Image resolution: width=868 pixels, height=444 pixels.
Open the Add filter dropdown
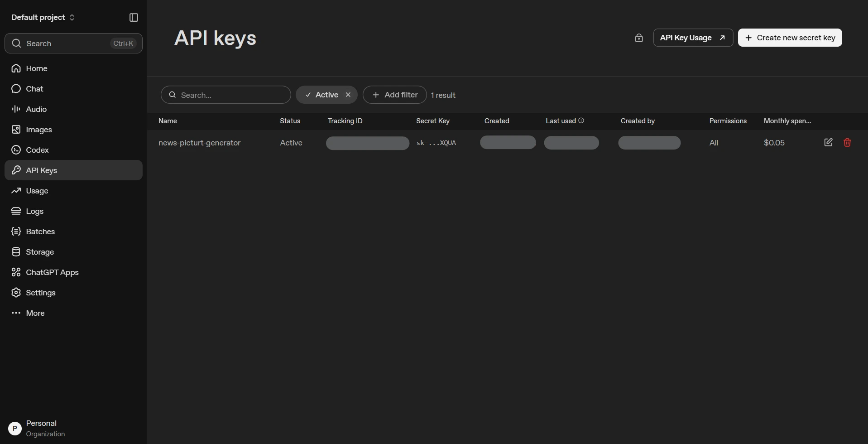(394, 95)
